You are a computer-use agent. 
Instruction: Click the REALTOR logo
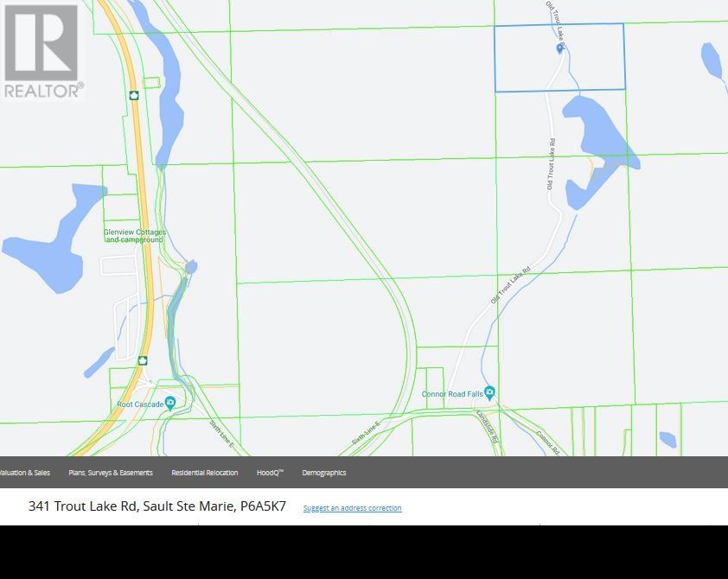[x=42, y=50]
